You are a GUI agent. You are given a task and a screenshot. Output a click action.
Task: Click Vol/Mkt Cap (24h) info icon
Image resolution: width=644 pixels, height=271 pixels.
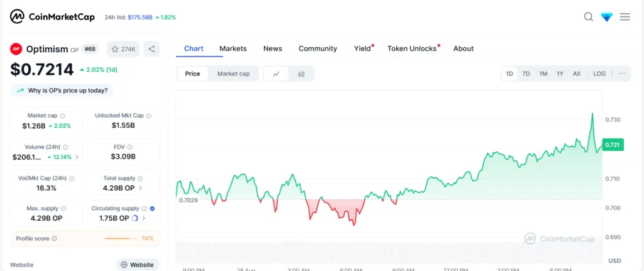[x=72, y=179]
